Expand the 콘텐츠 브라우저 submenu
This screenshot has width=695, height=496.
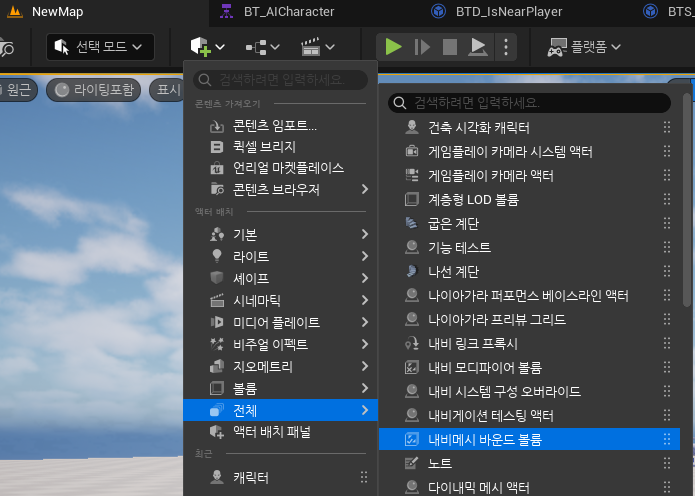point(280,189)
